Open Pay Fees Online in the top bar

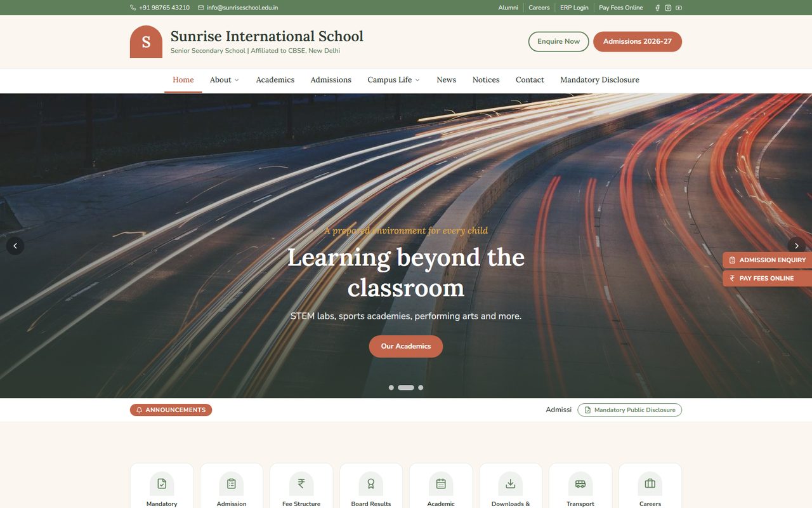[621, 8]
